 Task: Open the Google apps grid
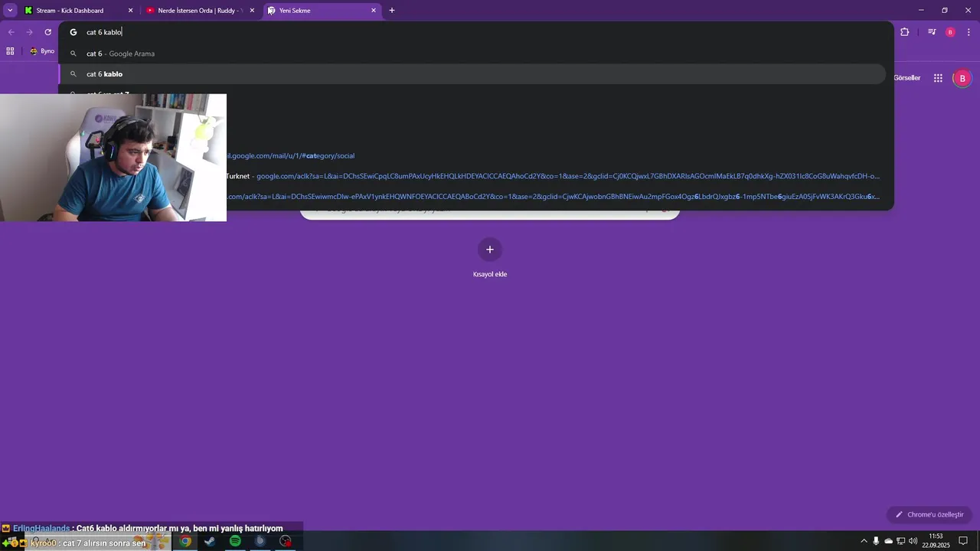(x=938, y=78)
